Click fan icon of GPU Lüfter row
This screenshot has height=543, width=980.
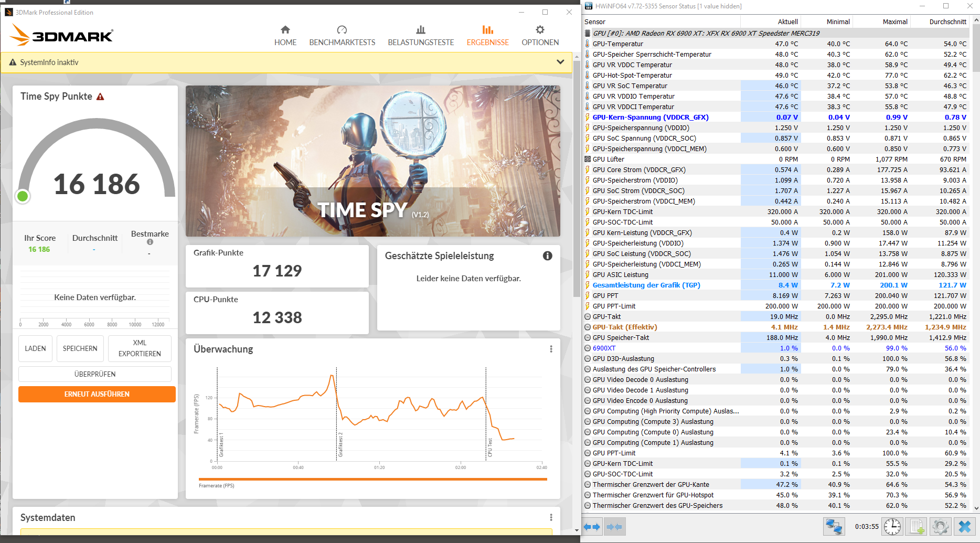tap(588, 159)
